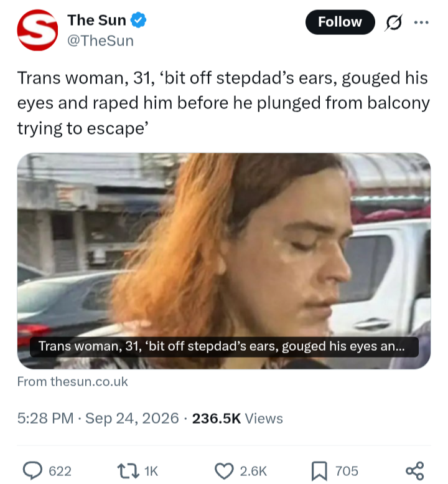The width and height of the screenshot is (448, 484).
Task: Open the reply comment icon
Action: [x=32, y=471]
